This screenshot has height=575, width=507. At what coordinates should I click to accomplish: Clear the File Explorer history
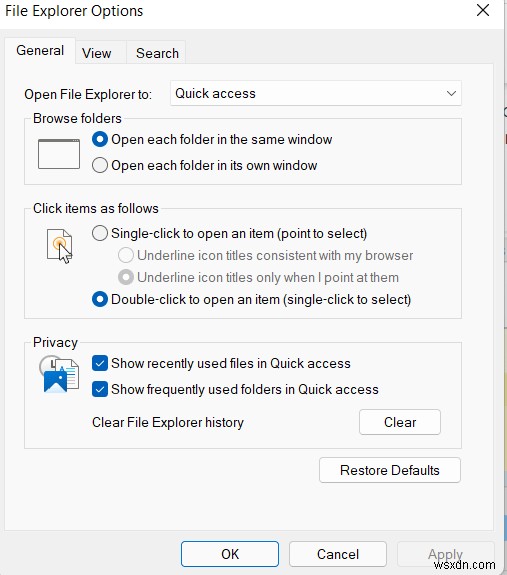coord(400,422)
